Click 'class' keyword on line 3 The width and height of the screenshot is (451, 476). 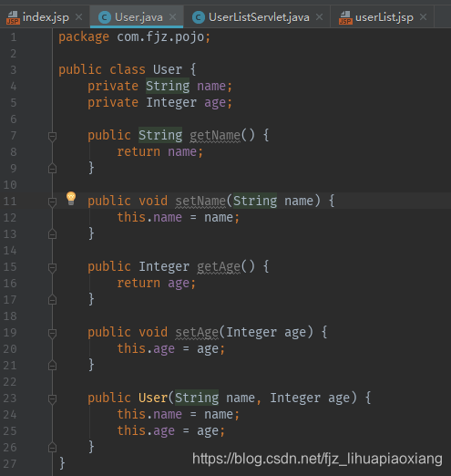coord(128,69)
